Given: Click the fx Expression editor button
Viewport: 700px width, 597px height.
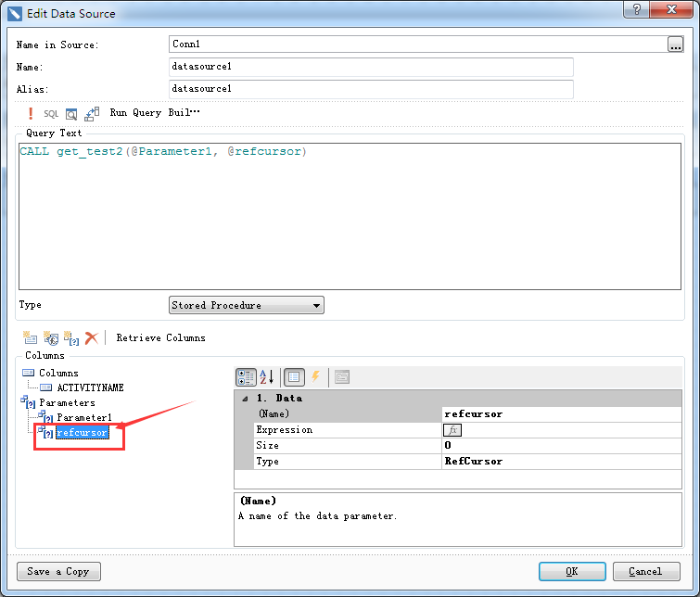Looking at the screenshot, I should point(452,430).
